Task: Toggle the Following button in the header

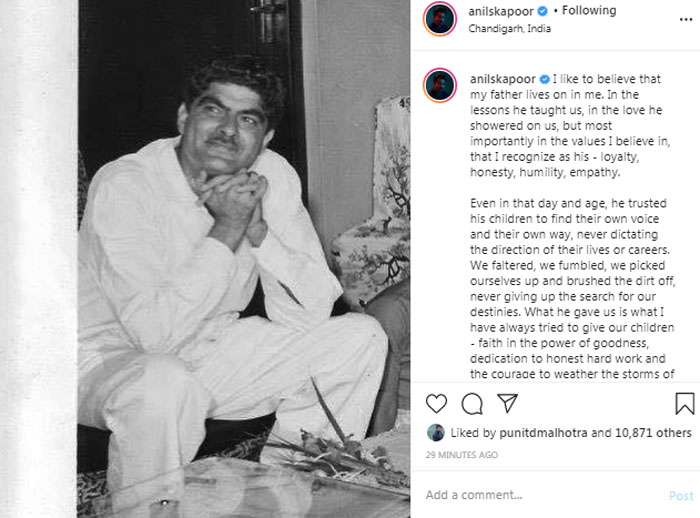Action: click(x=590, y=11)
